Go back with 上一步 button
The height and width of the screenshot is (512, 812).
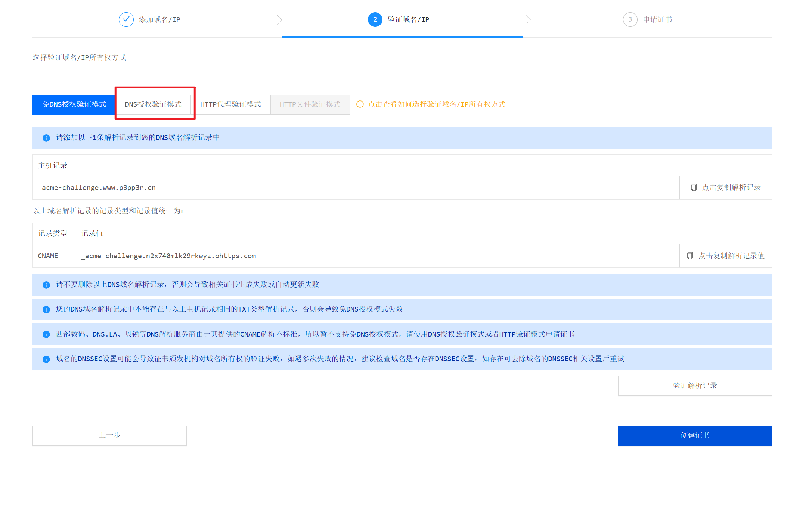(109, 435)
